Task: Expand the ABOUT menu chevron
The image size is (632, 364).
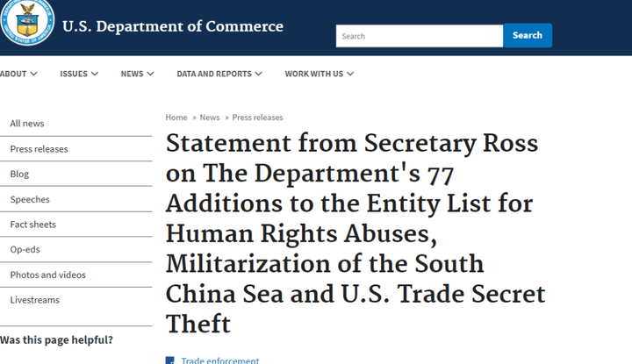Action: [x=34, y=74]
